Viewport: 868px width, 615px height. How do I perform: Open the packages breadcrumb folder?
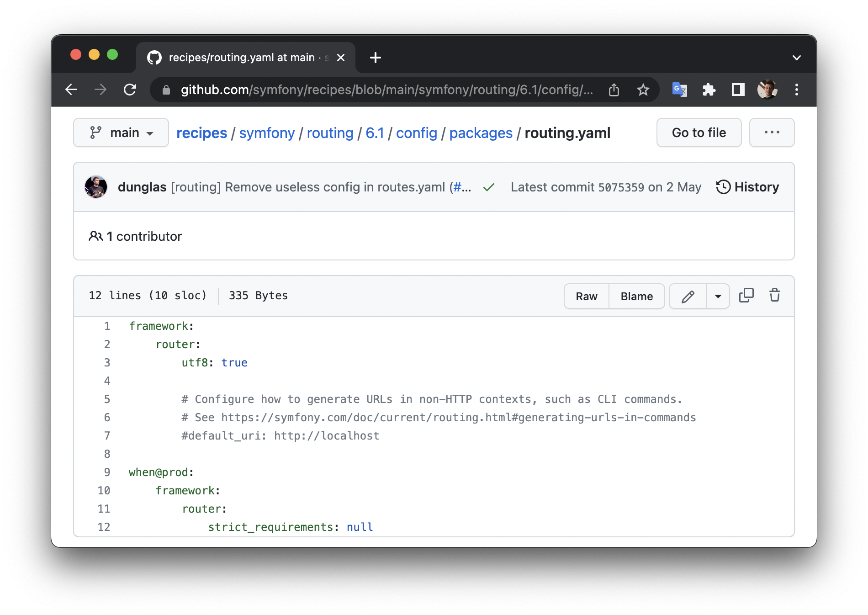[481, 133]
